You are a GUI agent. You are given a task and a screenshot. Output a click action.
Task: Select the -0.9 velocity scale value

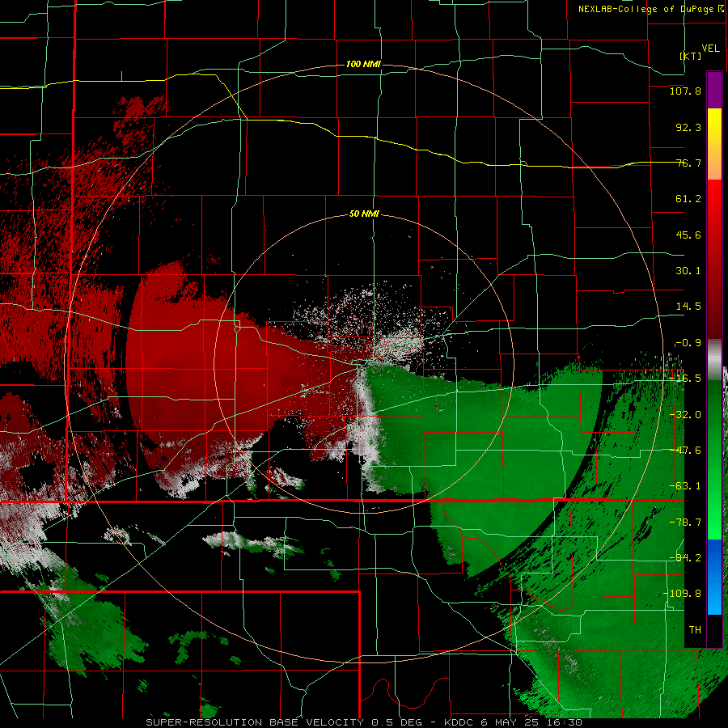point(688,343)
